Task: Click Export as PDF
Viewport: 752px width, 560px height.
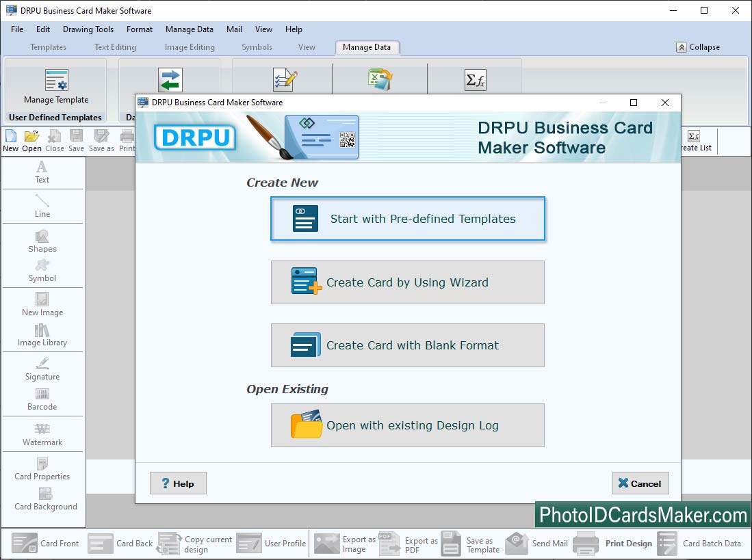Action: click(x=408, y=544)
